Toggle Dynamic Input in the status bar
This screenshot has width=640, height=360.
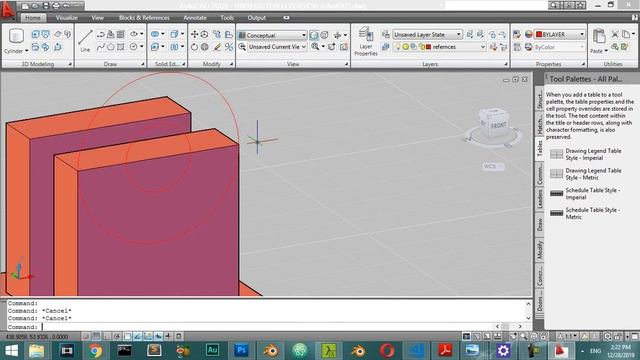click(x=168, y=336)
